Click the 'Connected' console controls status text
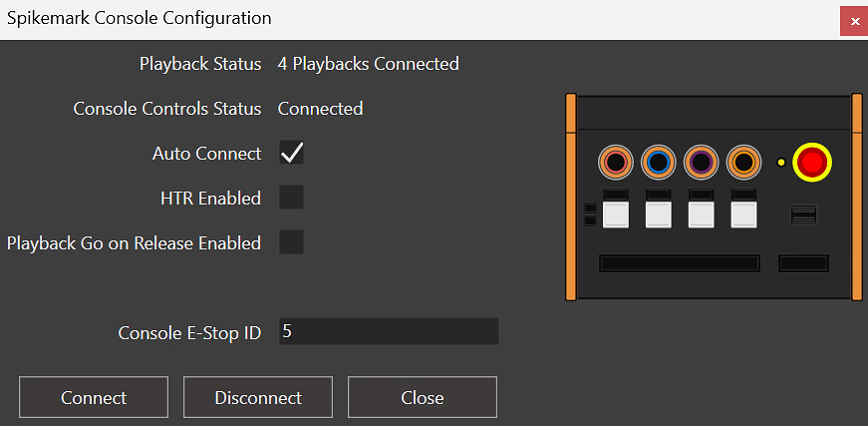This screenshot has height=426, width=868. coord(320,108)
